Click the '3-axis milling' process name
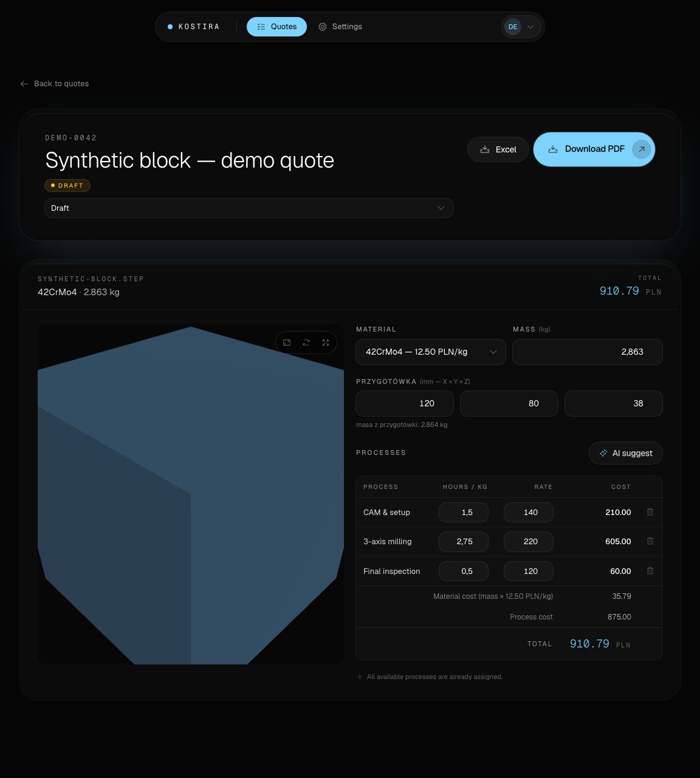700x778 pixels. [x=388, y=541]
